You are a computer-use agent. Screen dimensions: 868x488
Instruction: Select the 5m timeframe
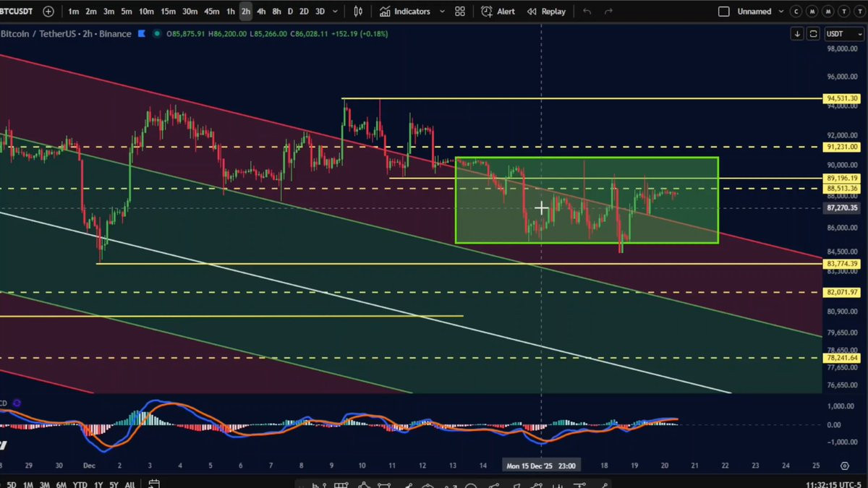(127, 12)
